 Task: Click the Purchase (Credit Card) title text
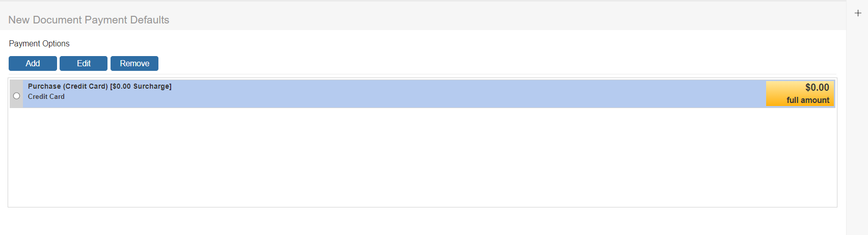(68, 86)
